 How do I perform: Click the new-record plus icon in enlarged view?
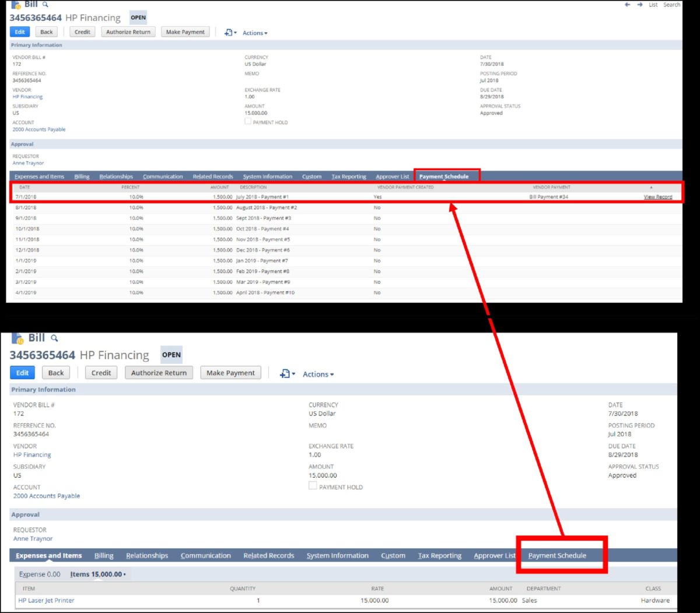(x=285, y=374)
